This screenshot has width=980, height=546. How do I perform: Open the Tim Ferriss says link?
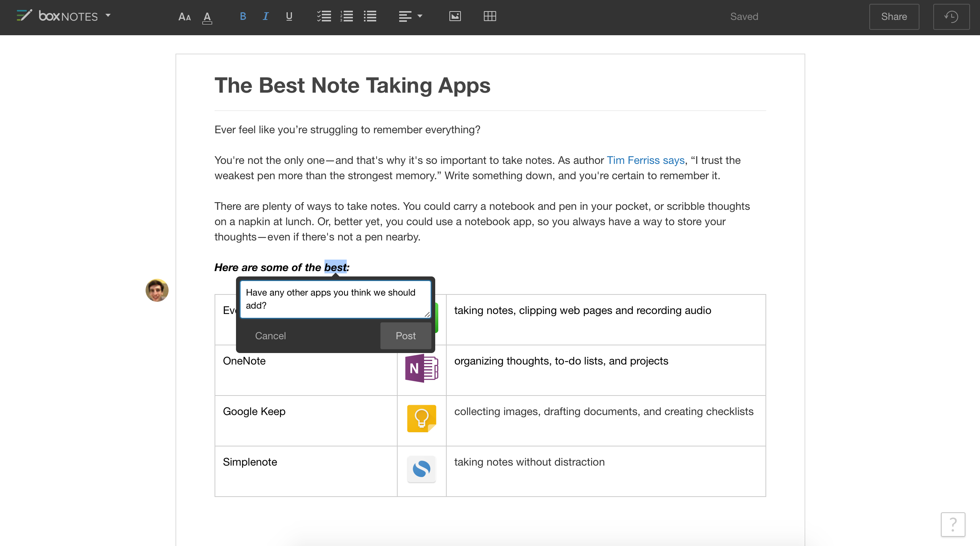coord(646,160)
